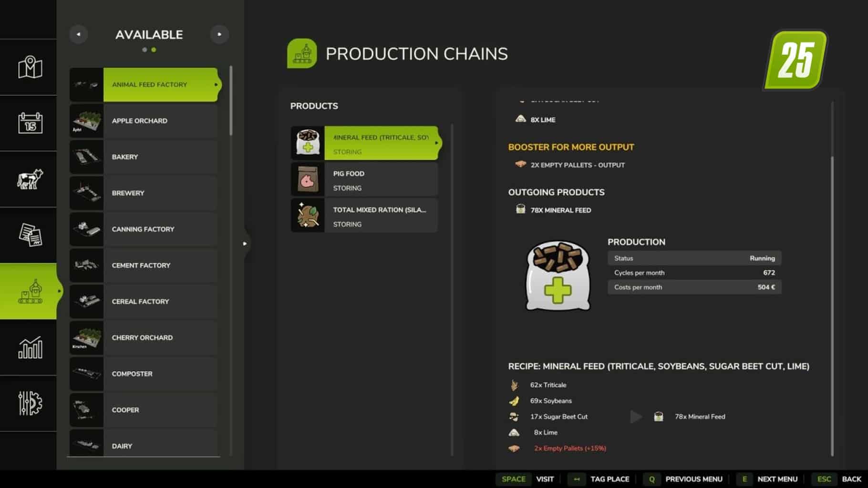Go to next page with right arrow
The width and height of the screenshot is (868, 488).
coord(219,34)
